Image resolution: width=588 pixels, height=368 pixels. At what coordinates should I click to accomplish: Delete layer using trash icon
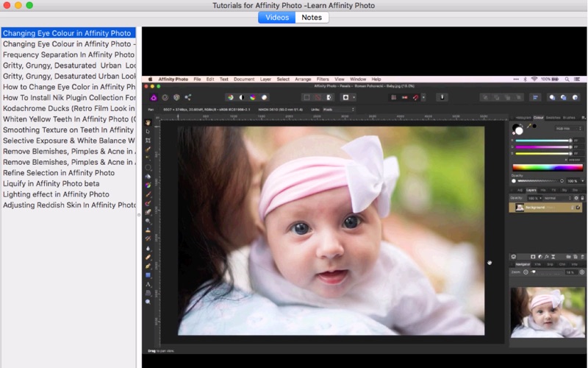(x=582, y=257)
